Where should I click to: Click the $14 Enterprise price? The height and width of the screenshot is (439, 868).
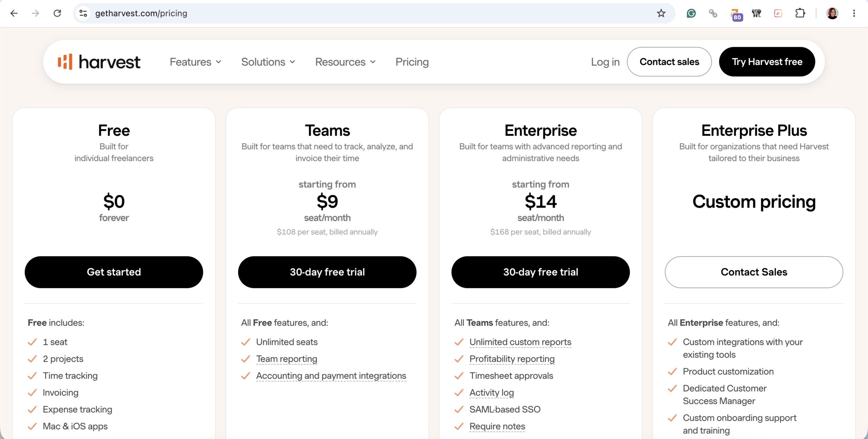[x=540, y=202]
